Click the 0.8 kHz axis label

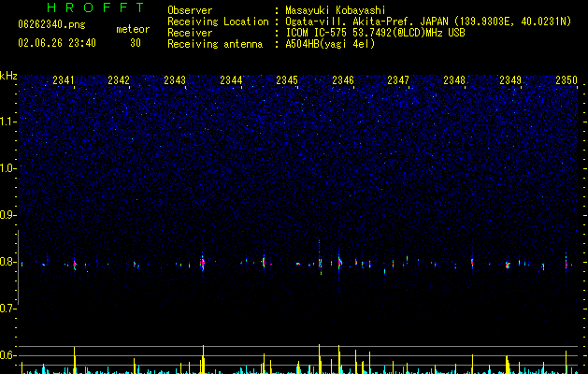pos(8,262)
